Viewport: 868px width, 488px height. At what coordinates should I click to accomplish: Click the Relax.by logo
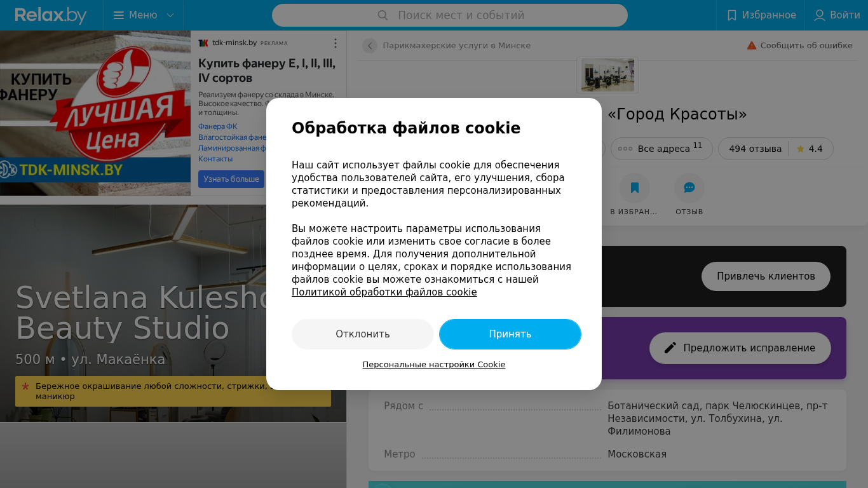click(51, 15)
